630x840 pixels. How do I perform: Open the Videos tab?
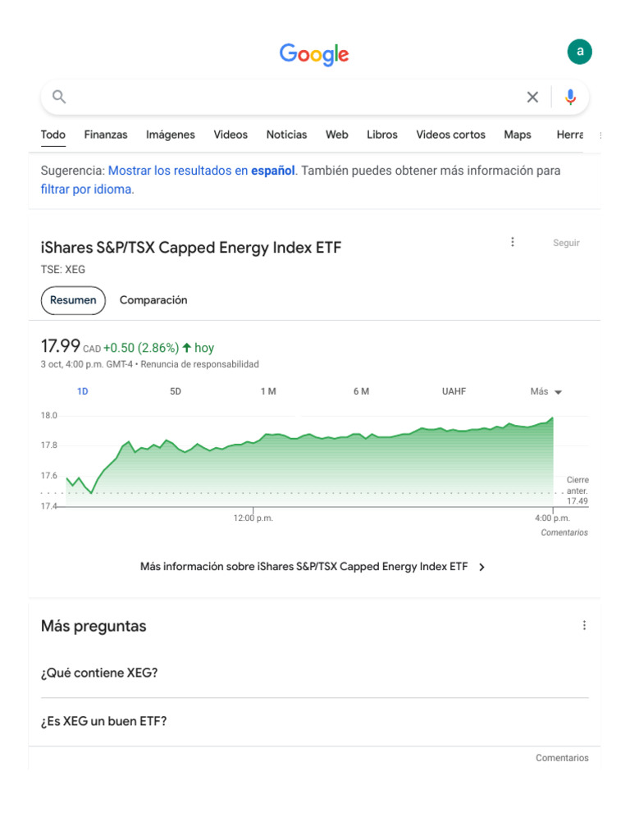point(231,135)
